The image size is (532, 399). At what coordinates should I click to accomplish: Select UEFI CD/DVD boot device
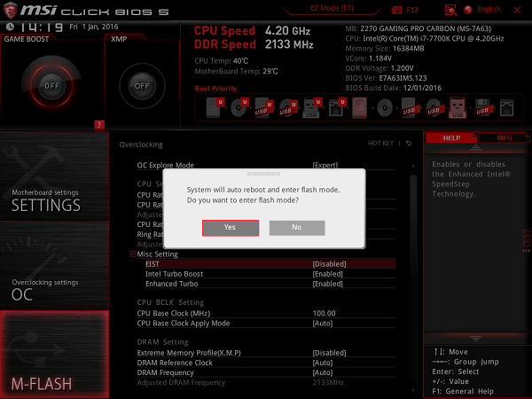(x=239, y=107)
